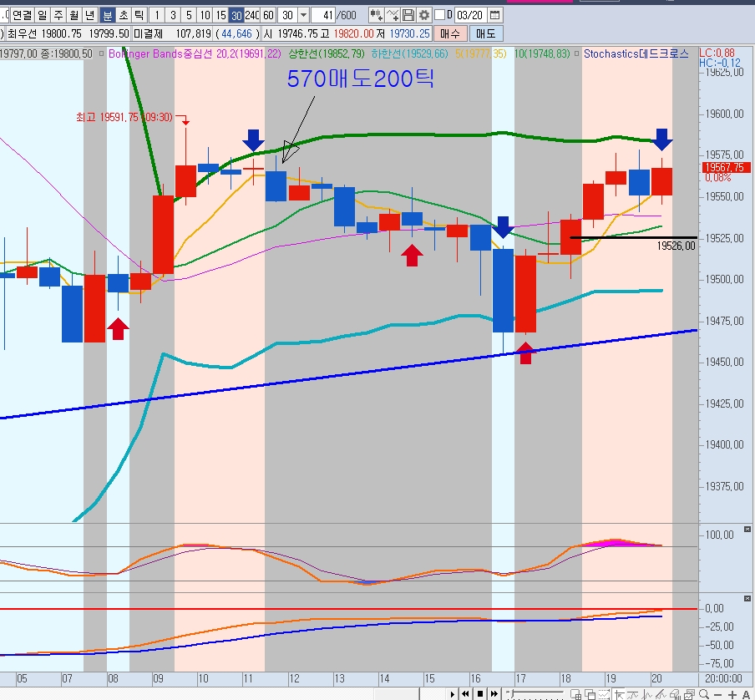Viewport: 755px width, 700px height.
Task: Click the 03/20 date input field
Action: point(470,15)
